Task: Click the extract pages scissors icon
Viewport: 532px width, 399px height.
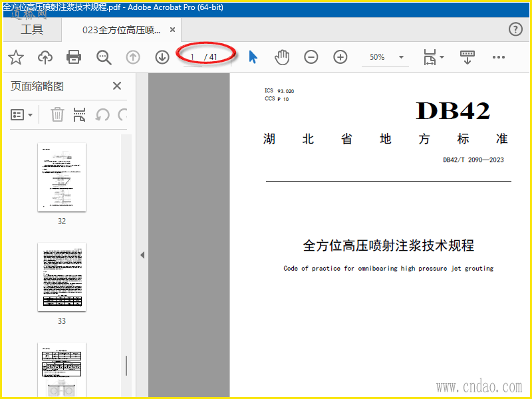Action: tap(79, 114)
